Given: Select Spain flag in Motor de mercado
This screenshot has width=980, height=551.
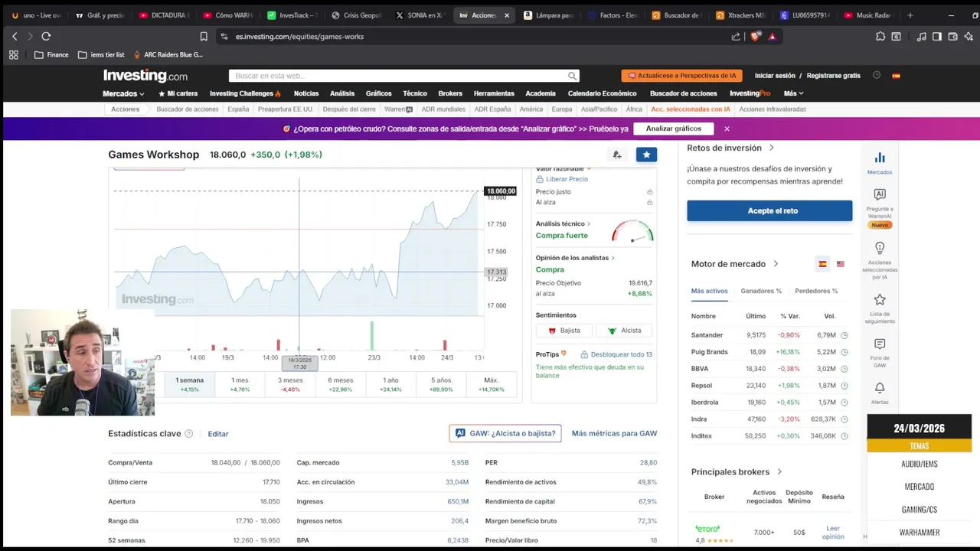Looking at the screenshot, I should [x=822, y=264].
